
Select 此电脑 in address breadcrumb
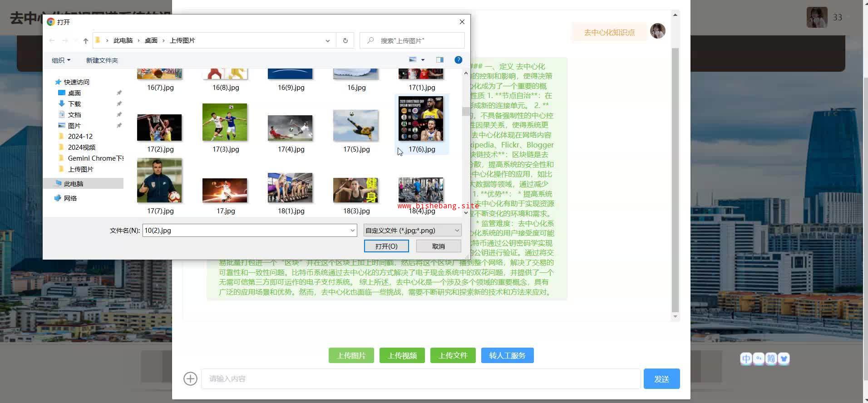(123, 40)
